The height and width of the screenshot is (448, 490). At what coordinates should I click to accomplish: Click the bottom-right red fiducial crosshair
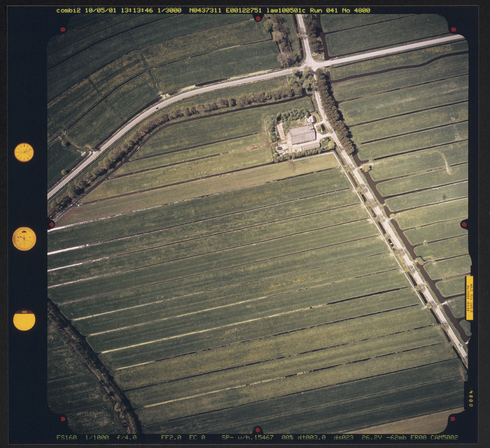pos(453,419)
